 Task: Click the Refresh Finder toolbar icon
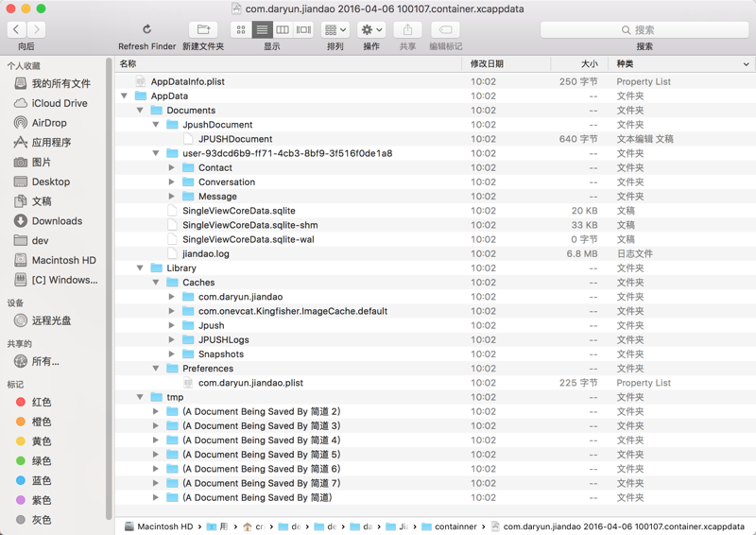(x=147, y=29)
